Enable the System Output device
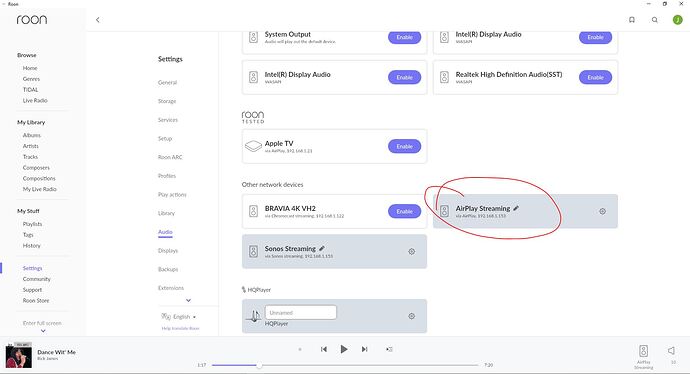Viewport: 690px width, 374px height. click(404, 37)
